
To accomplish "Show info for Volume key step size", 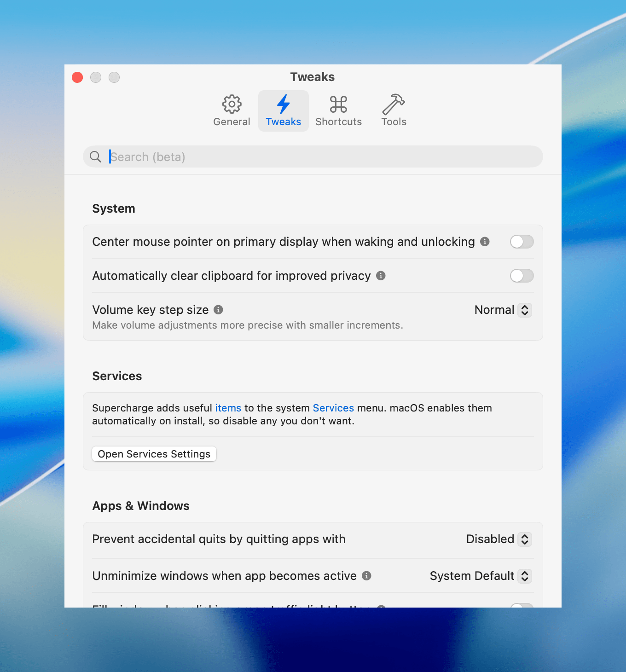I will pyautogui.click(x=219, y=310).
